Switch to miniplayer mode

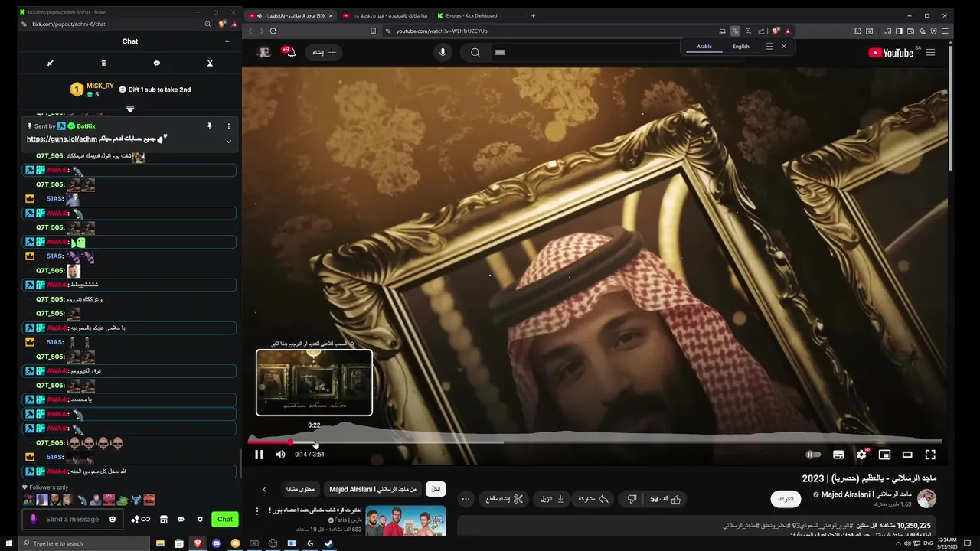pos(884,455)
